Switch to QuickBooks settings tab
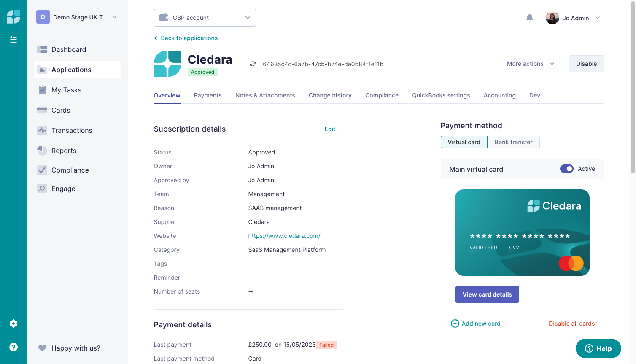The height and width of the screenshot is (364, 636). (441, 95)
